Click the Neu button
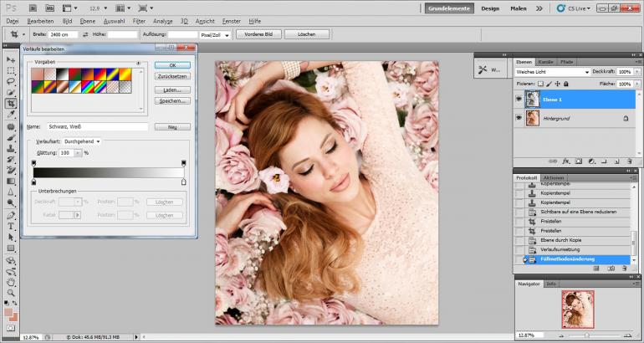Screen dimensions: 644x343 [x=172, y=127]
